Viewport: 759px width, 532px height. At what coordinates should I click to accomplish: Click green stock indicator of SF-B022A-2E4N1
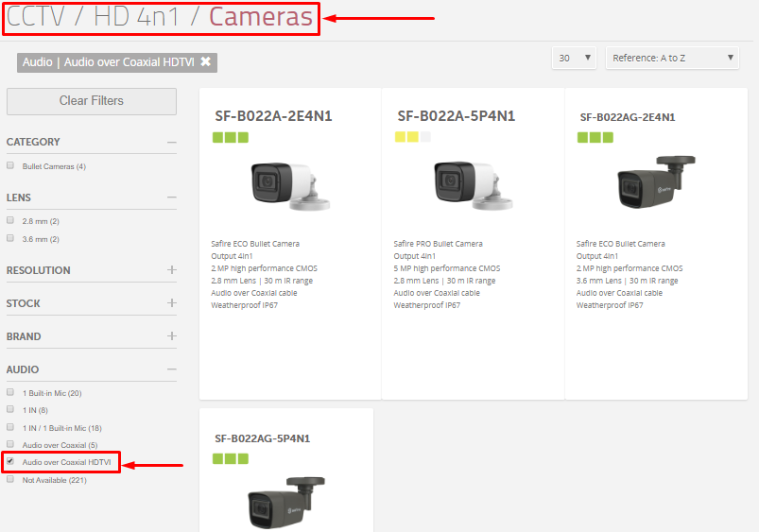tap(231, 137)
